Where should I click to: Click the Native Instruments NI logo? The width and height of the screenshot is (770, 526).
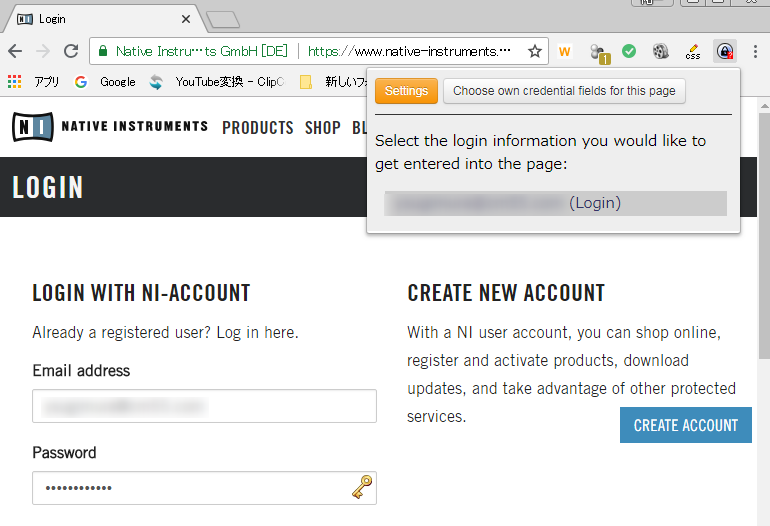pyautogui.click(x=33, y=127)
